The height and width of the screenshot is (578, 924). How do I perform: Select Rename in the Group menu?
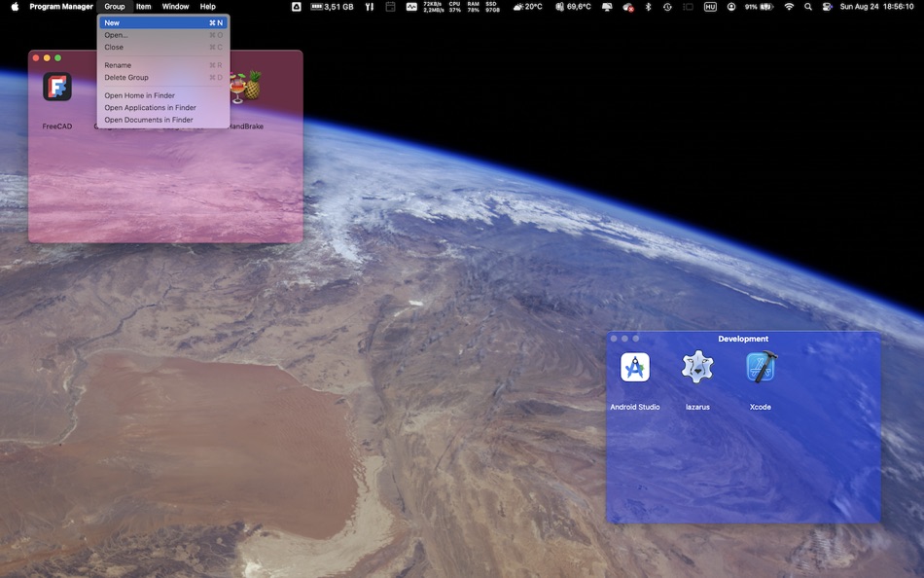pyautogui.click(x=163, y=65)
